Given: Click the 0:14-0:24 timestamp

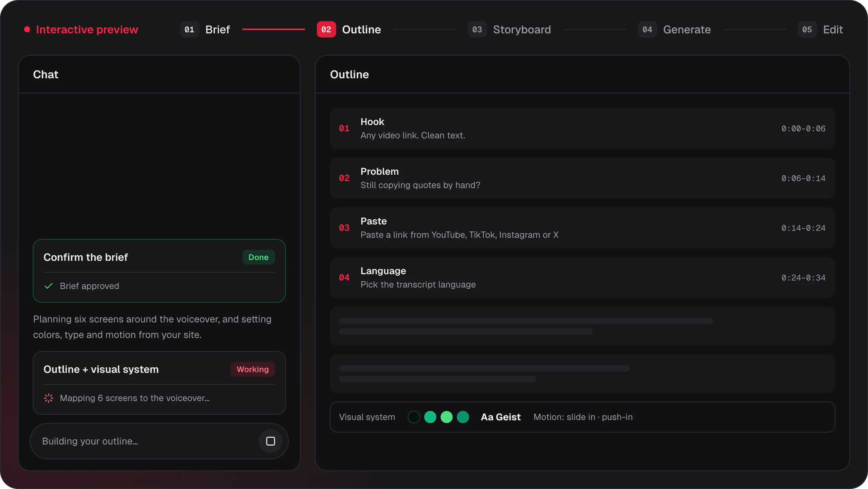Looking at the screenshot, I should (803, 228).
